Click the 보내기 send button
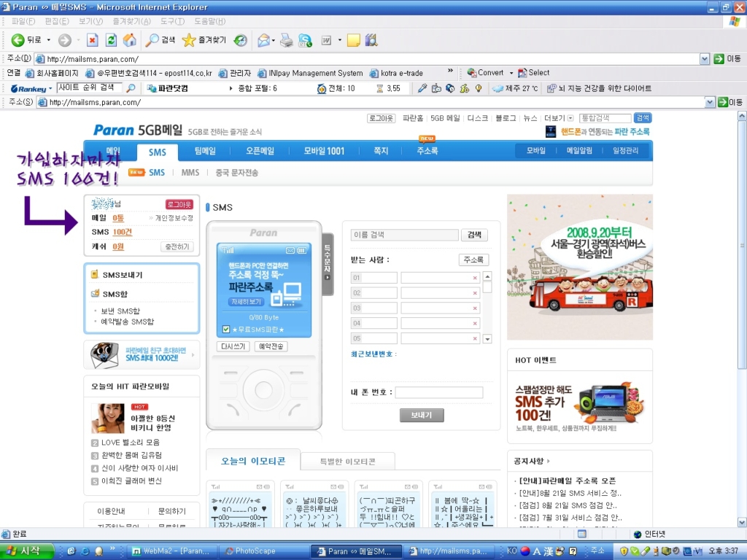 (422, 415)
